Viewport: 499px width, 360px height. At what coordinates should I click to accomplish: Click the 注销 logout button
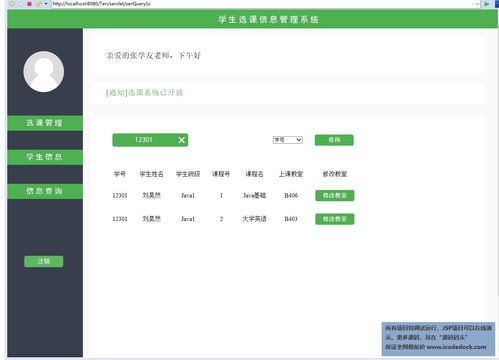point(44,261)
